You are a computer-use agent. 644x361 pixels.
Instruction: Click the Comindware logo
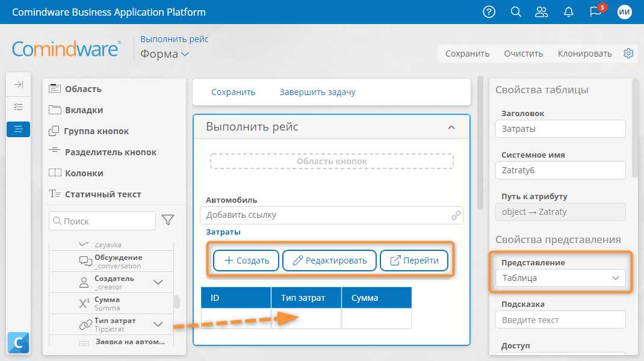pos(67,49)
